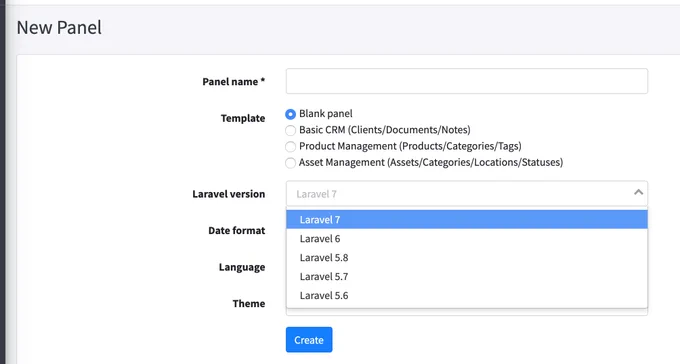The width and height of the screenshot is (680, 364).
Task: Select Laravel 6 from the list
Action: pos(467,239)
